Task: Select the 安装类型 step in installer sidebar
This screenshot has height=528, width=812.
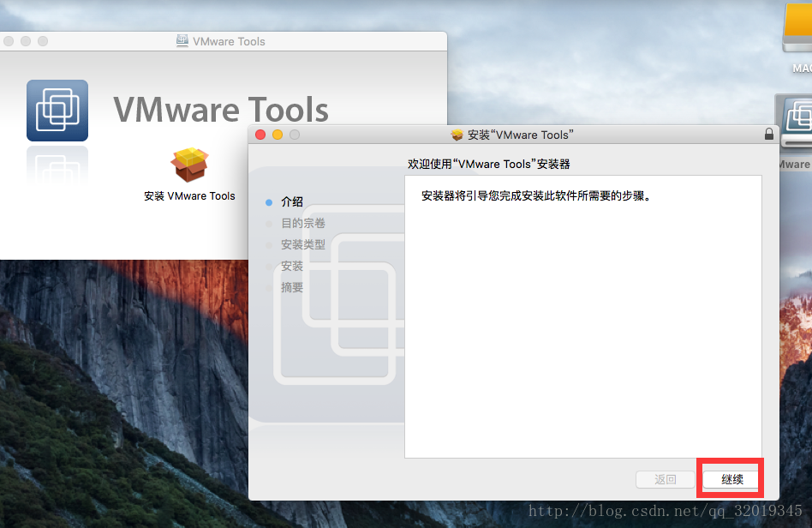Action: [x=303, y=244]
